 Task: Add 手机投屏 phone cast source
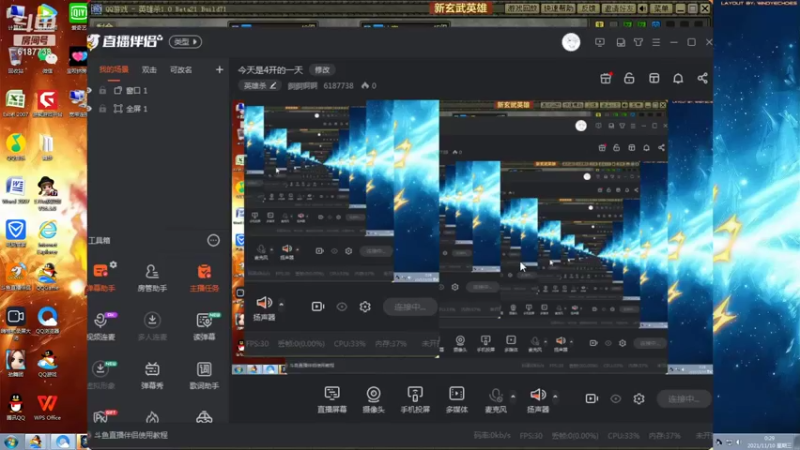tap(415, 399)
